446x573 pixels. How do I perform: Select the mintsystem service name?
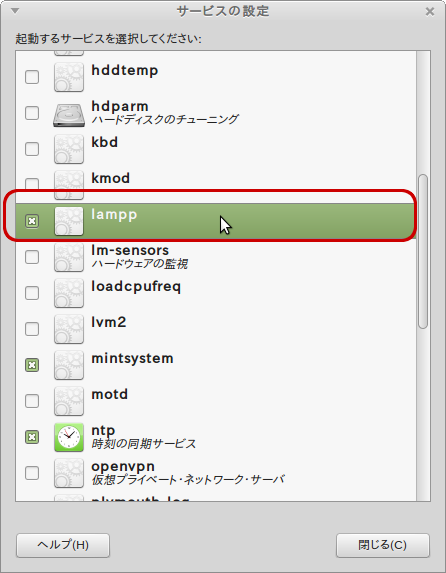click(132, 359)
